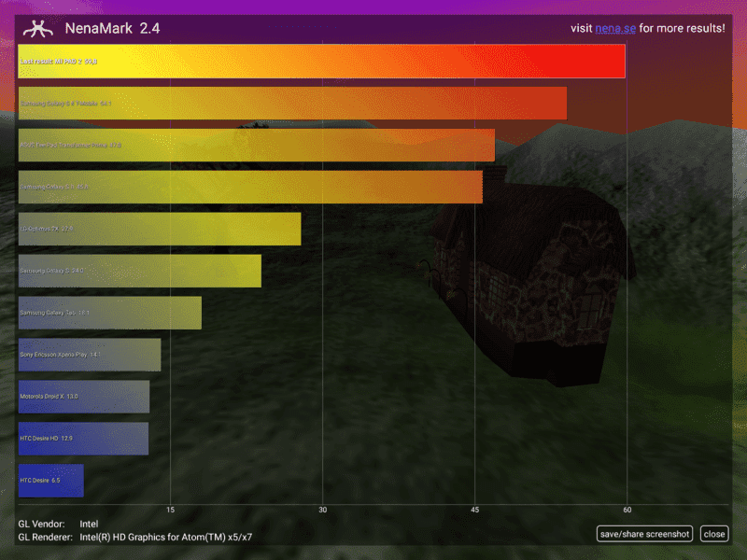Image resolution: width=747 pixels, height=560 pixels.
Task: Select the Motorola Droid X label
Action: pos(49,396)
